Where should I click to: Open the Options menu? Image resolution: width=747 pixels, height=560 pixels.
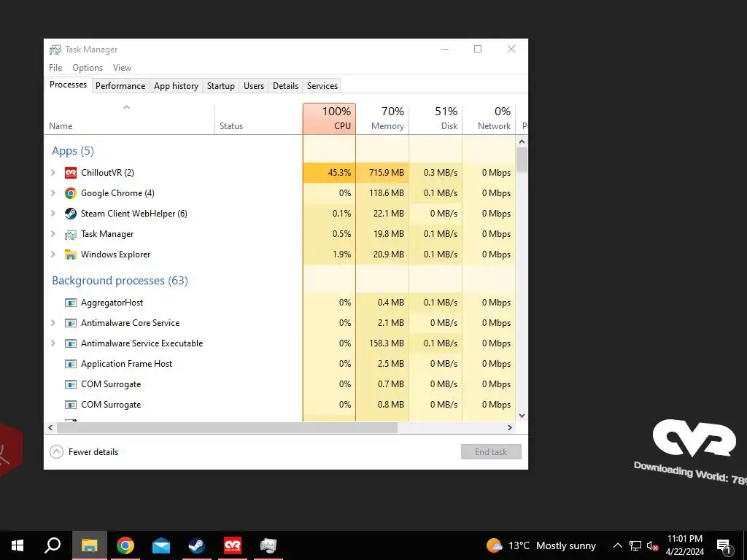coord(88,68)
